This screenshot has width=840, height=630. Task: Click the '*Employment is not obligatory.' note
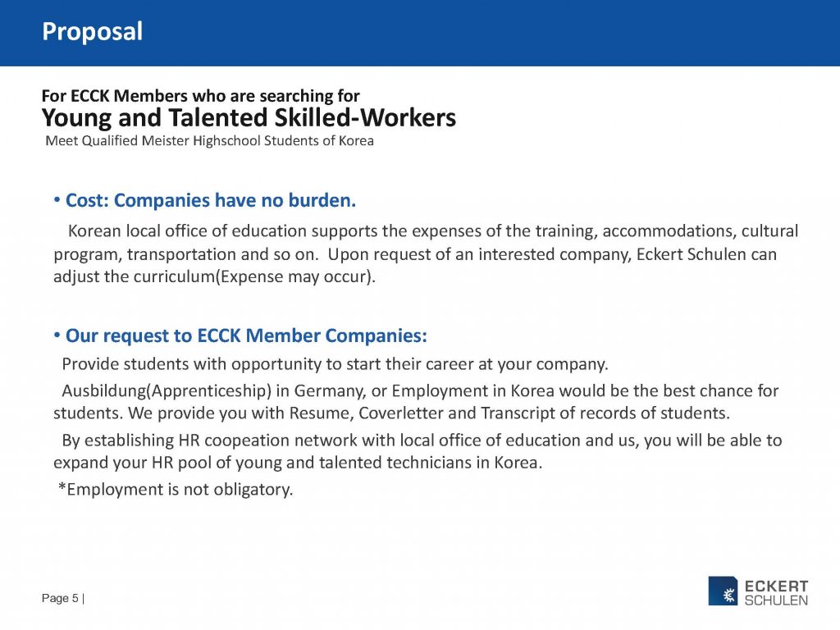click(176, 490)
